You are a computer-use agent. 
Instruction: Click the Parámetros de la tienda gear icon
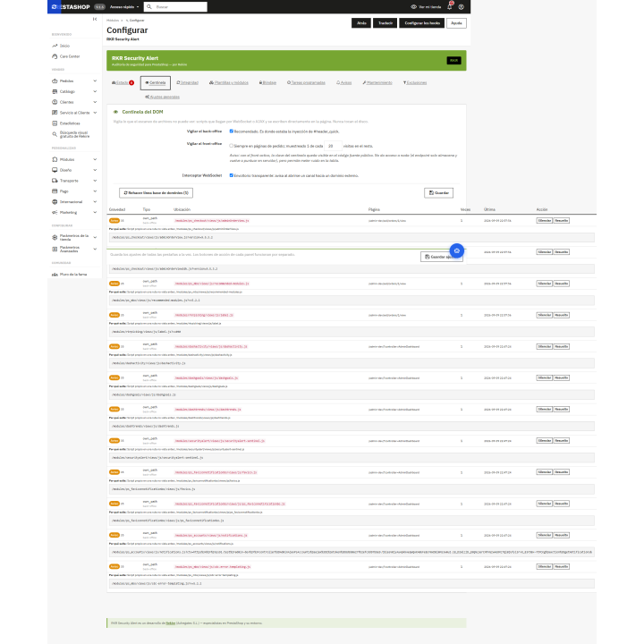(x=55, y=237)
